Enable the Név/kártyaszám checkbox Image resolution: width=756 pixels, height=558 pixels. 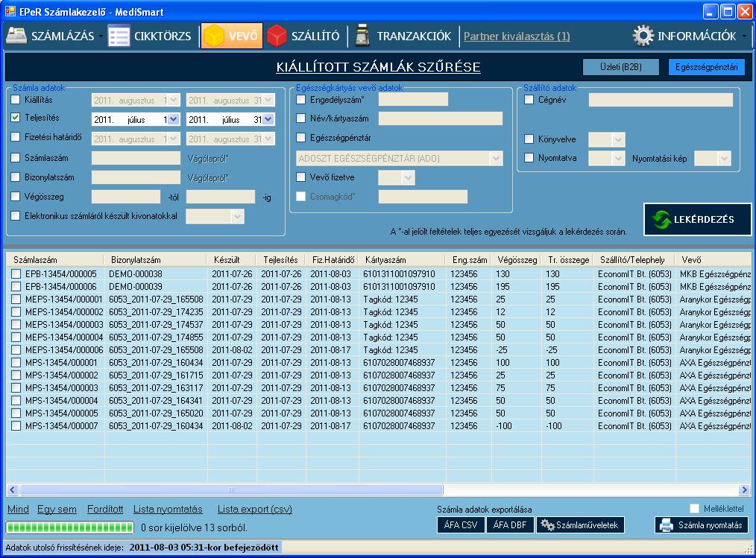point(301,118)
